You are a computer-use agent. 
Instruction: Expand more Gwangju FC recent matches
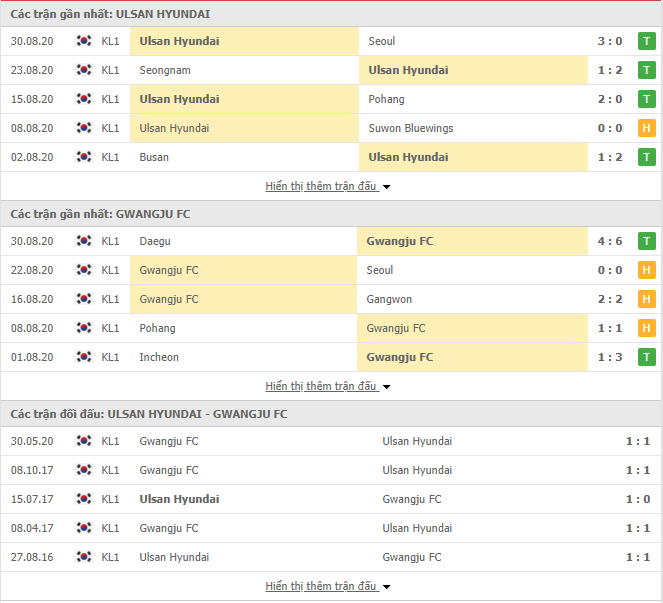coord(328,386)
